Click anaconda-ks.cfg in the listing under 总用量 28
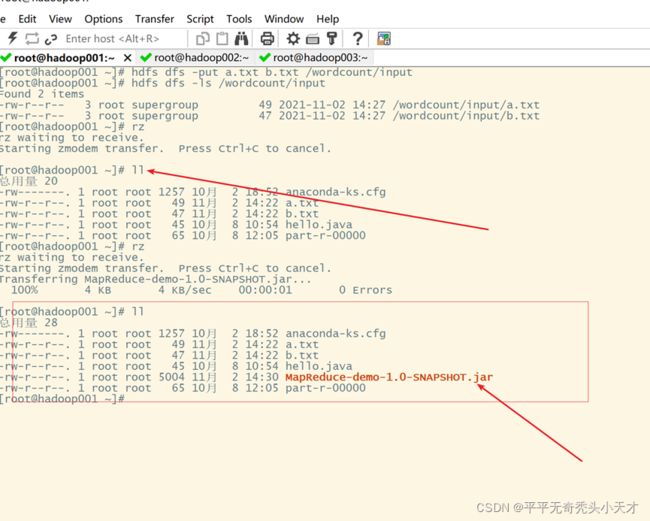 pos(335,334)
